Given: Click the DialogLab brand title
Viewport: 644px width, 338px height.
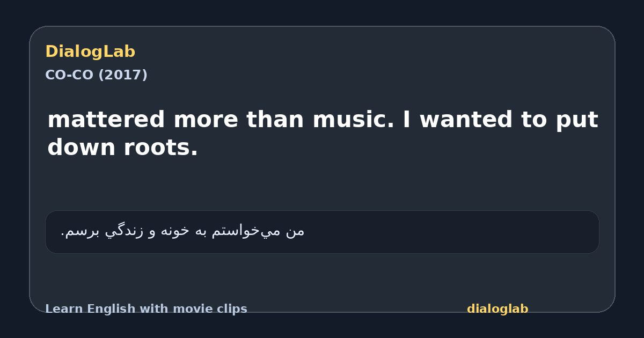Looking at the screenshot, I should tap(90, 52).
